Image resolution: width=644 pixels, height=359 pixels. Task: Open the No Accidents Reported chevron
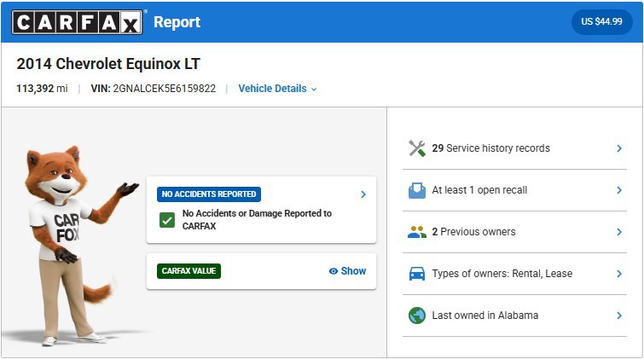[x=363, y=194]
